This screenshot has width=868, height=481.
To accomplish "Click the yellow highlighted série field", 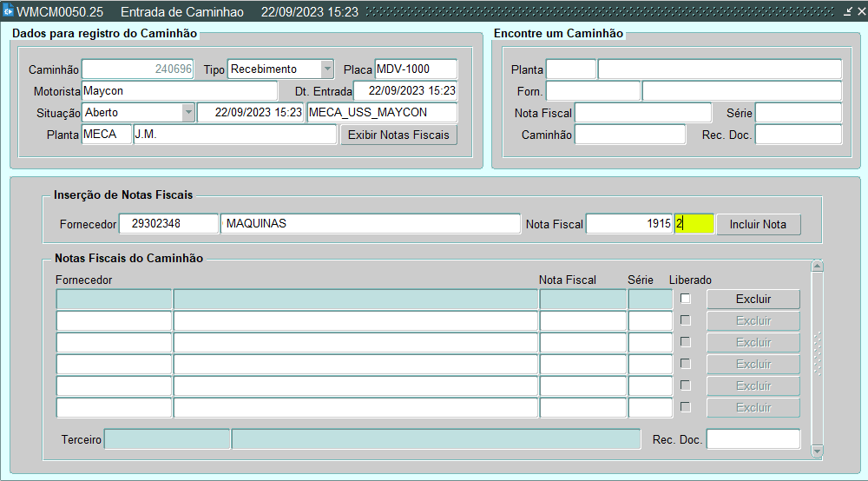I will click(694, 224).
